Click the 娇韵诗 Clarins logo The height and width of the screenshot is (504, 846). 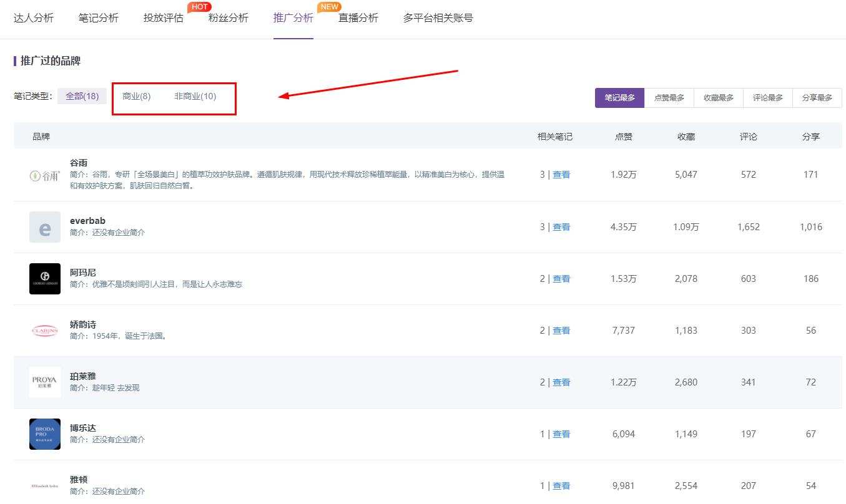[45, 331]
